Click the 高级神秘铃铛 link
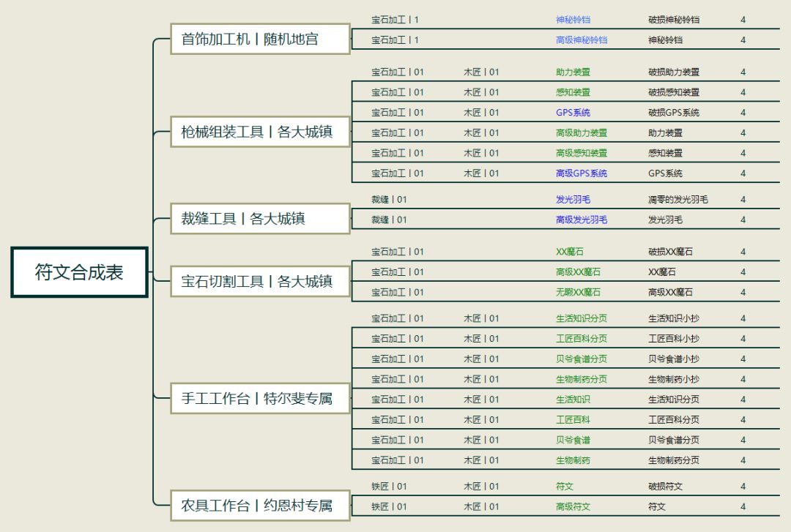 coord(581,40)
